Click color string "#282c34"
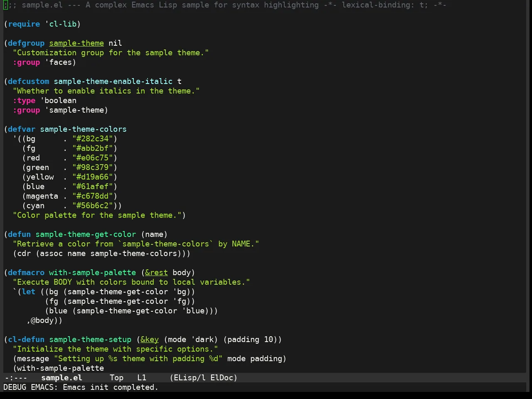 [93, 139]
